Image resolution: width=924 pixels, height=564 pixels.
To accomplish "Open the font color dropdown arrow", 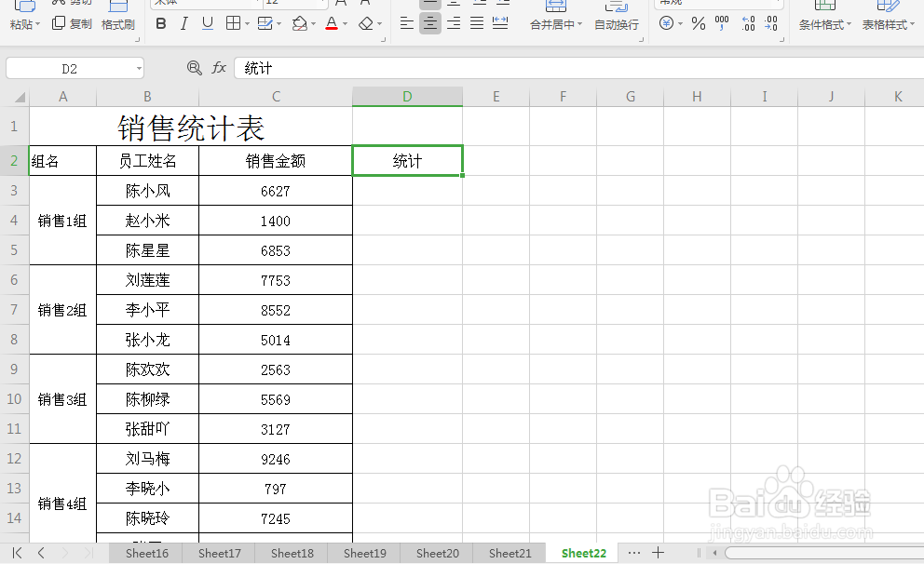I will [x=345, y=23].
